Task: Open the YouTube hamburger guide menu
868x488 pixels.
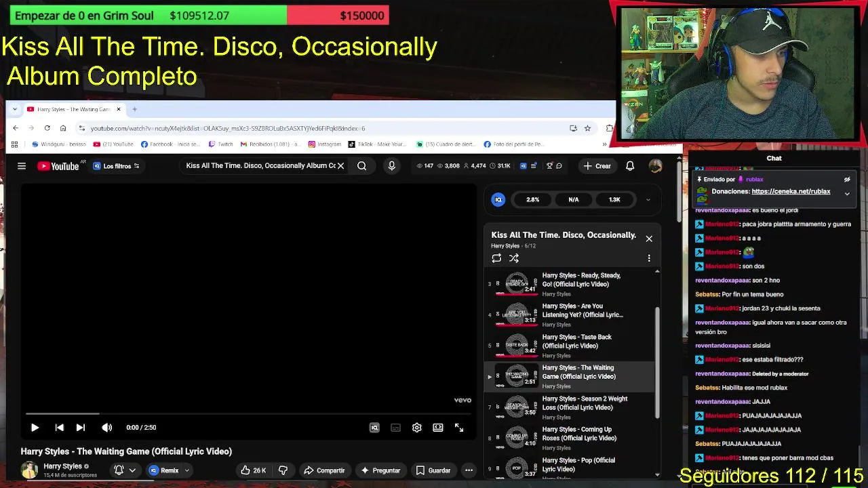Action: (22, 166)
